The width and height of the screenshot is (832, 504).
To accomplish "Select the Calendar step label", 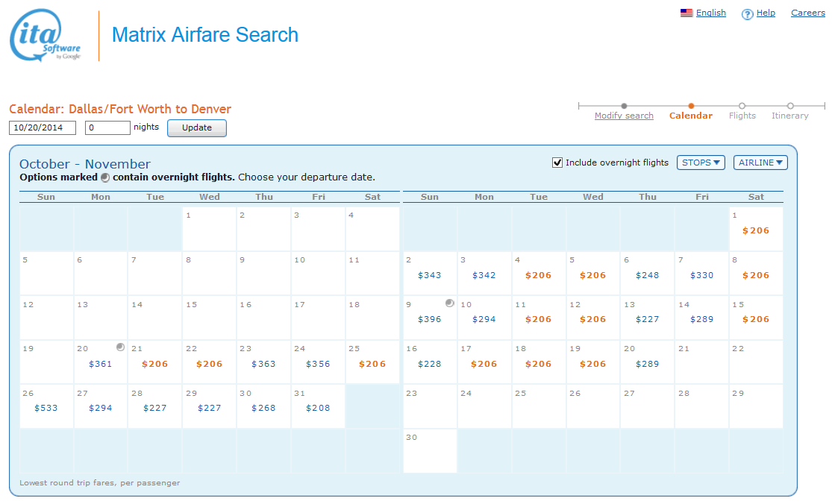I will (x=690, y=116).
